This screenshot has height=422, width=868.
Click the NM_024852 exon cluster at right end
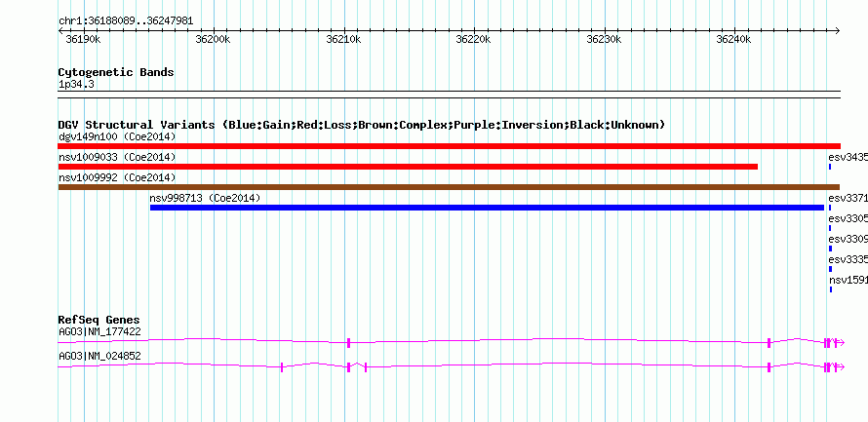833,367
